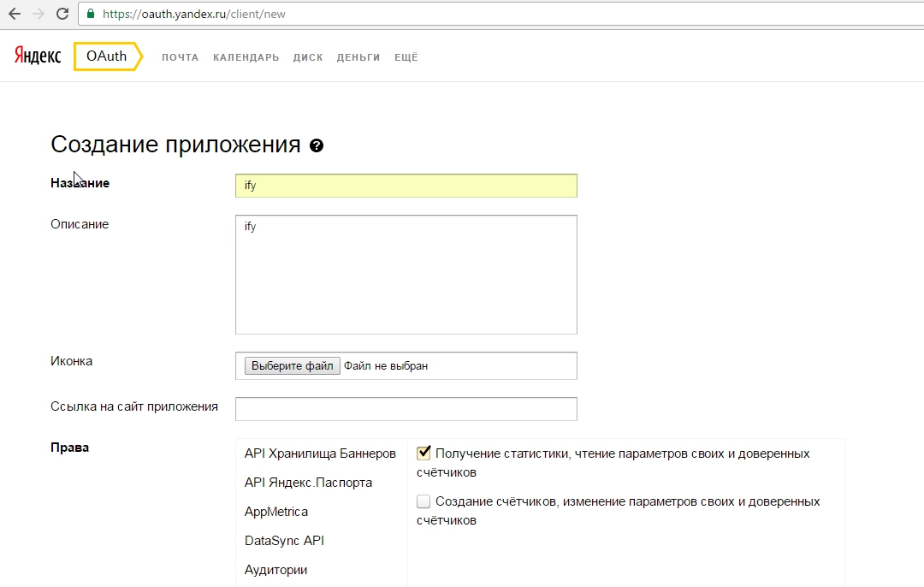Expand API Яндекс.Паспорта permissions
This screenshot has width=924, height=587.
click(x=308, y=483)
